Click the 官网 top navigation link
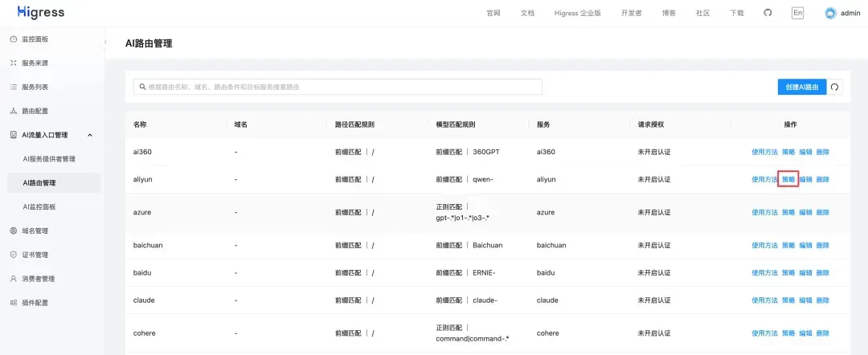 tap(493, 14)
